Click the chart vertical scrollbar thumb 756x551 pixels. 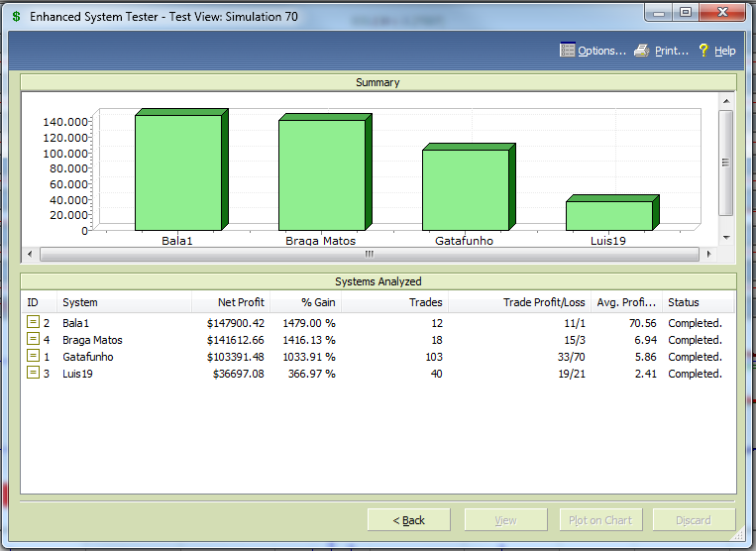[x=726, y=163]
